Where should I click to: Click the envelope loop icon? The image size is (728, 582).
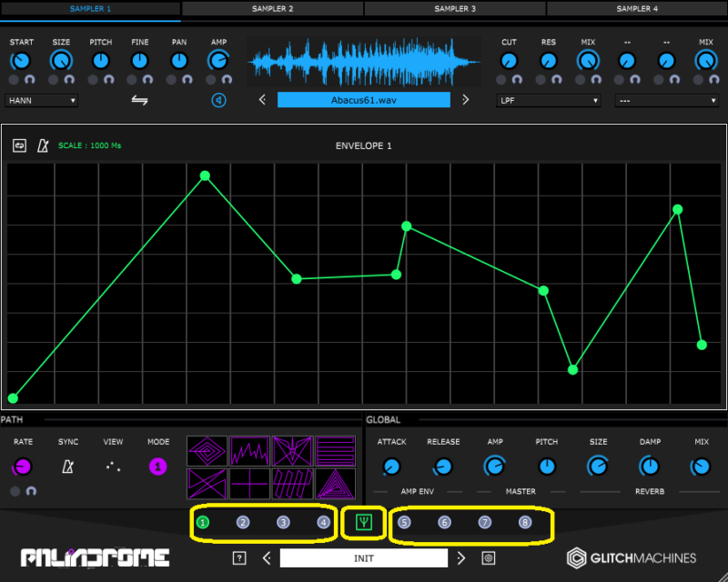[x=19, y=145]
